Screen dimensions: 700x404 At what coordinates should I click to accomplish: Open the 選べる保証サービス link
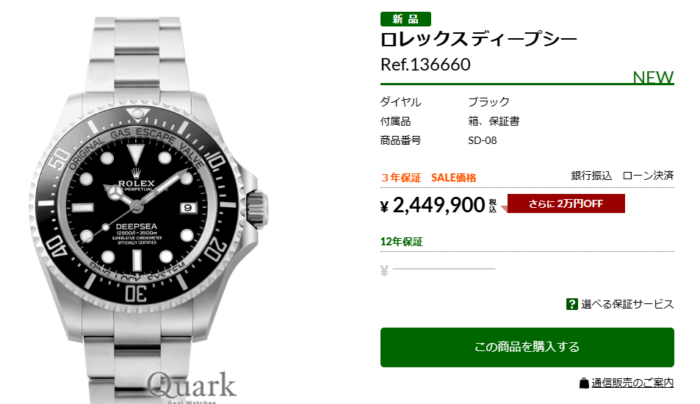click(627, 304)
